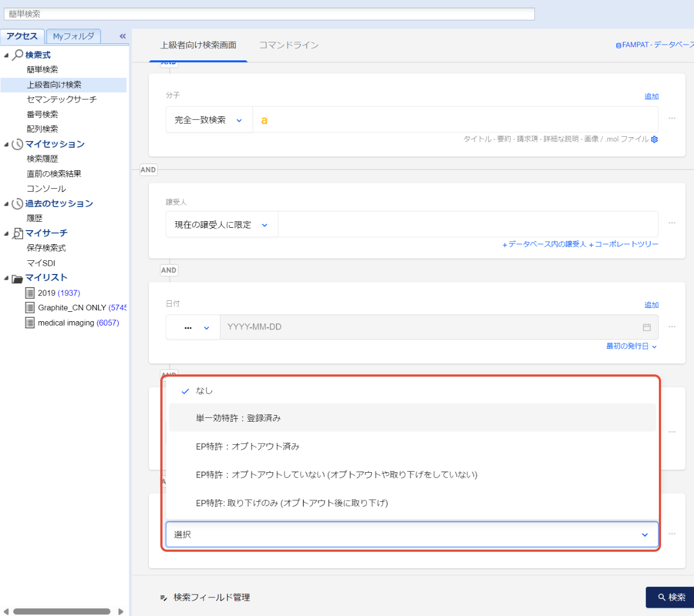Switch to the 上級者向け検索画面 tab
The image size is (694, 616).
pos(198,45)
